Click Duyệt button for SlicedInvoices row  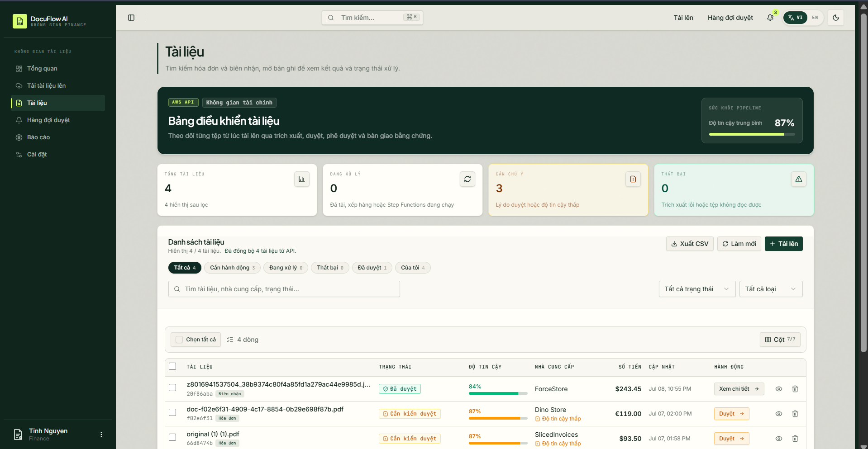coord(732,439)
